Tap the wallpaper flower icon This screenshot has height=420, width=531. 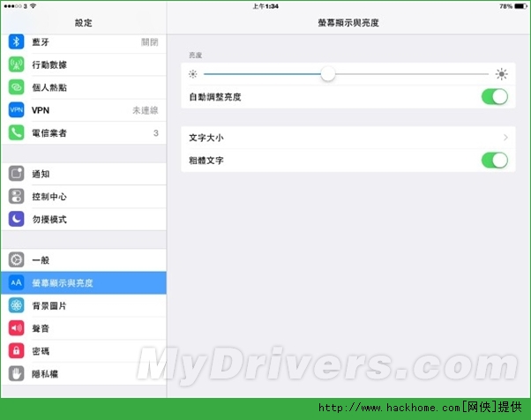[16, 305]
